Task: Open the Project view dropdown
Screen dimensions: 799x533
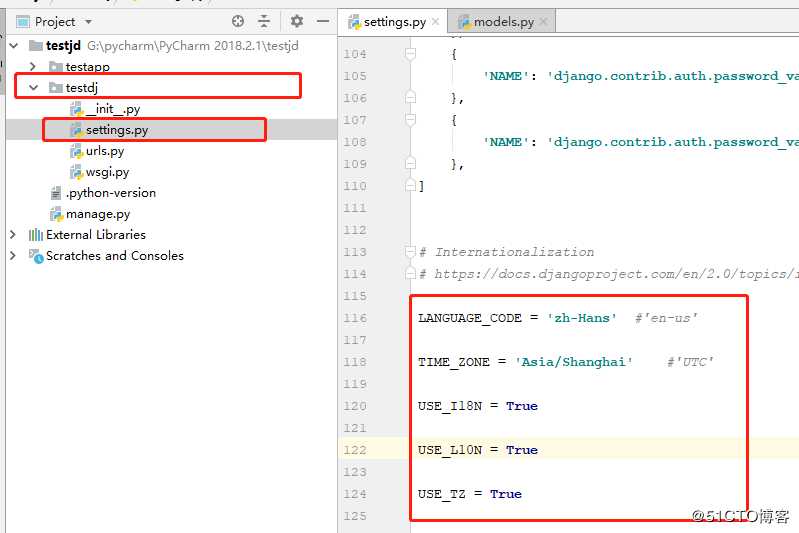Action: (x=89, y=22)
